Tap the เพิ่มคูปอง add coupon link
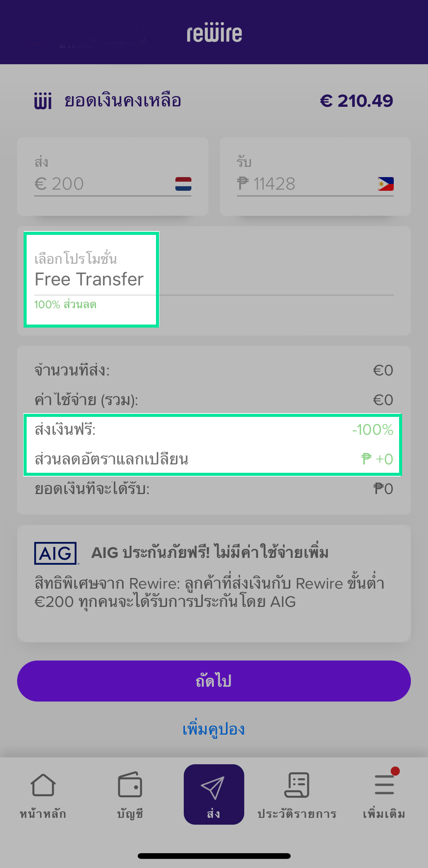This screenshot has width=428, height=868. coord(214,730)
